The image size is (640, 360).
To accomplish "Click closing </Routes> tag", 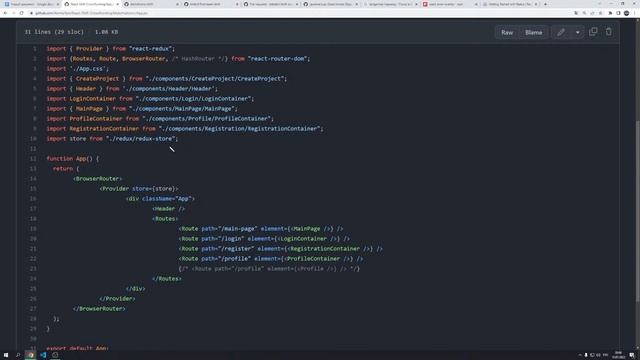I will coord(167,279).
